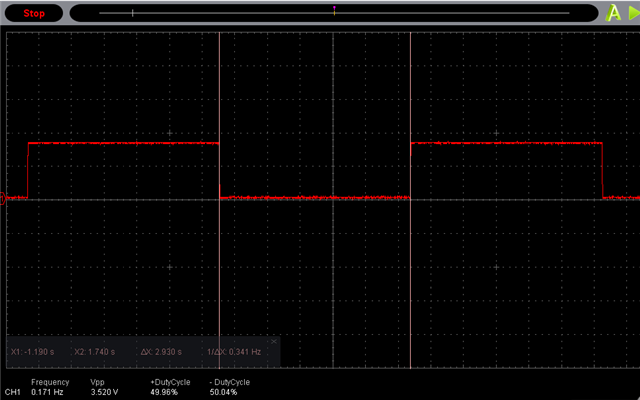The height and width of the screenshot is (400, 640).
Task: Click the green play arrow icon
Action: coord(634,13)
